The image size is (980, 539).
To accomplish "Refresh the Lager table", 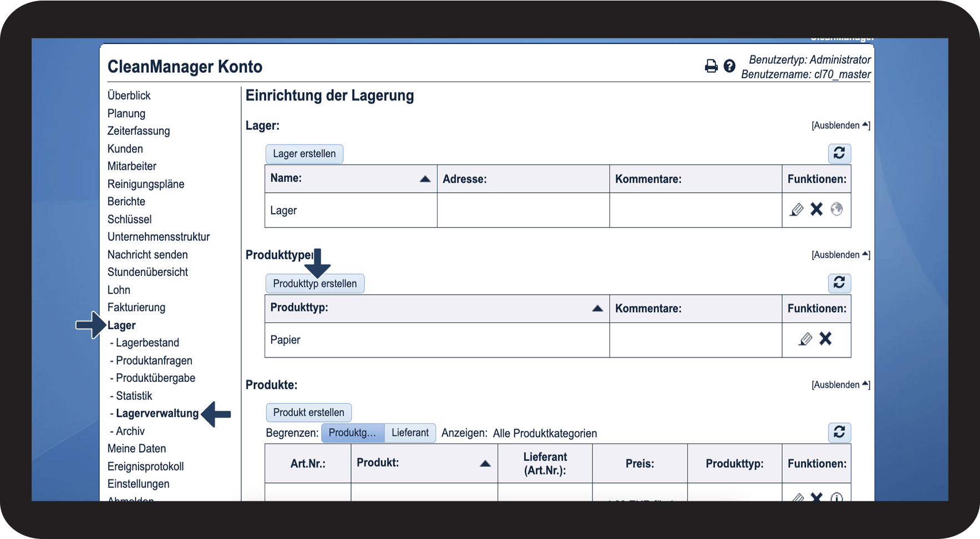I will tap(839, 153).
